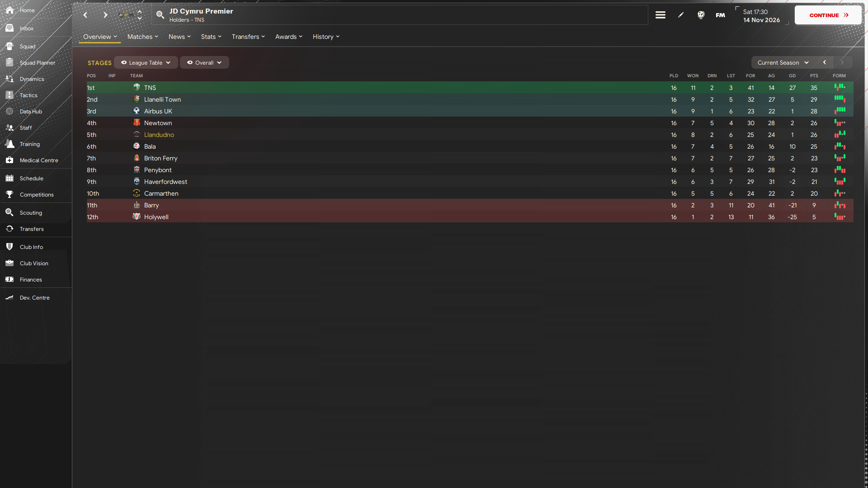Open the Tactics sidebar icon
Screen dimensions: 868x488
coord(9,95)
